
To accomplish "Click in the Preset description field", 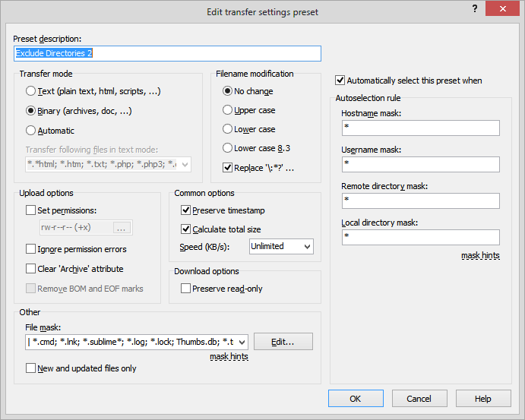I will [167, 53].
